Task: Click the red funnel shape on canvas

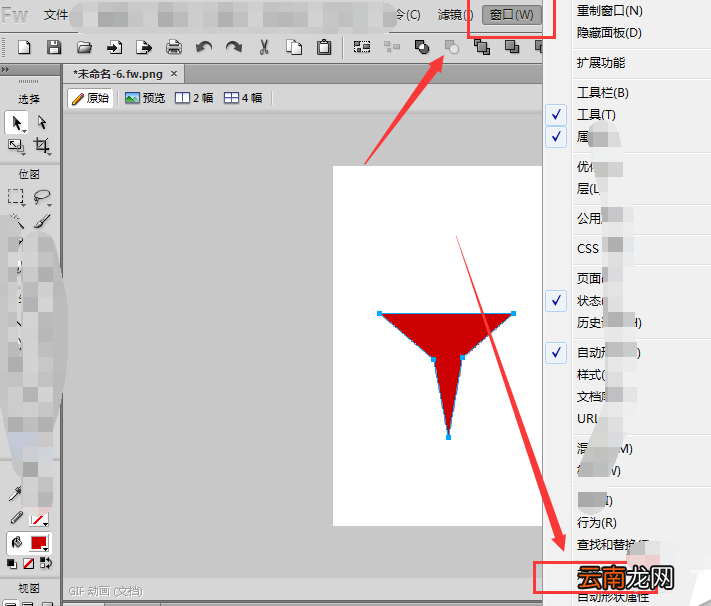Action: [447, 338]
